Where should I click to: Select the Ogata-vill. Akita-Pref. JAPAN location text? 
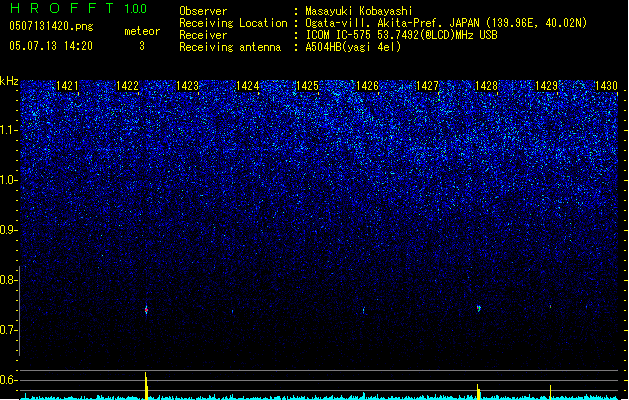click(x=446, y=23)
